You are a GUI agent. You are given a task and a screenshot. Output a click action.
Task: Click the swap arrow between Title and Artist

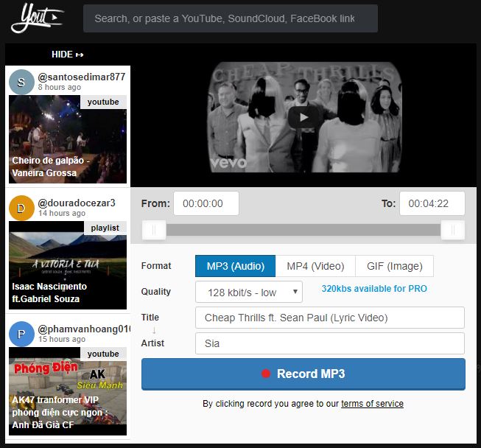154,331
